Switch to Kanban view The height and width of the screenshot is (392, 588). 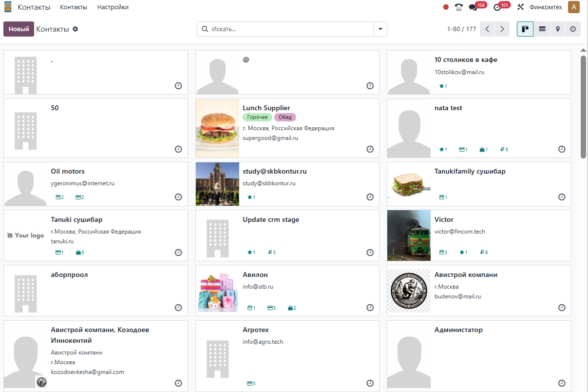(x=525, y=29)
